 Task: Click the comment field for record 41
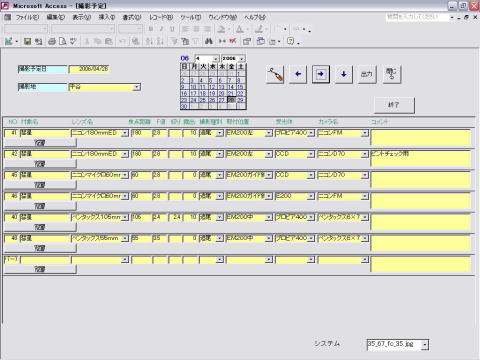(x=421, y=137)
